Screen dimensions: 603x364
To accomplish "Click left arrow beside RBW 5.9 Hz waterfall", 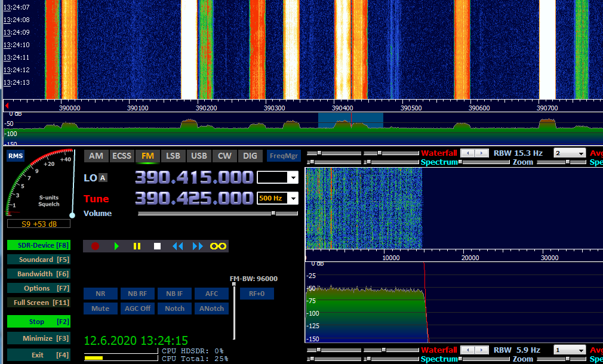I will pos(467,350).
